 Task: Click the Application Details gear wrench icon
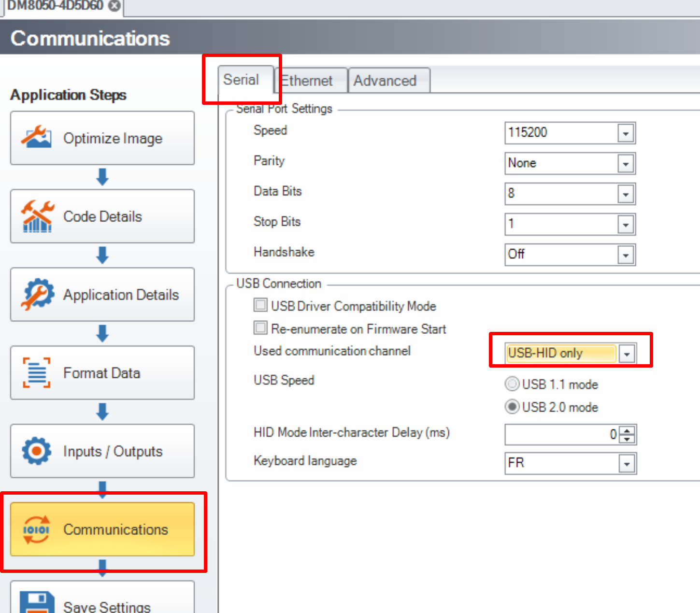tap(37, 294)
